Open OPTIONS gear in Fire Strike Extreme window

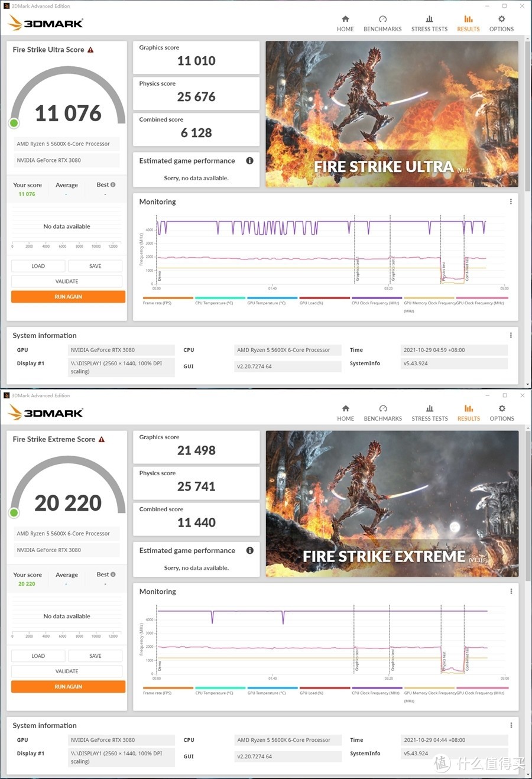click(x=502, y=413)
